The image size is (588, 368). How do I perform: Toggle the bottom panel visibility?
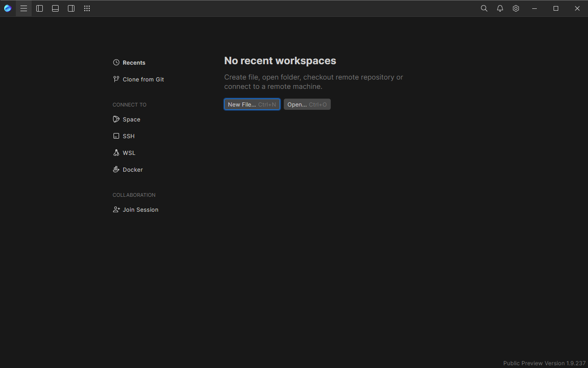[55, 8]
